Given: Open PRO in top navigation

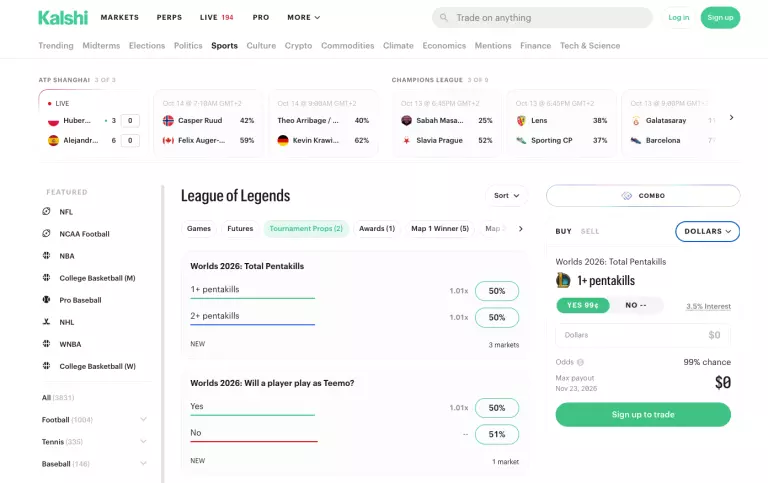Looking at the screenshot, I should click(261, 18).
